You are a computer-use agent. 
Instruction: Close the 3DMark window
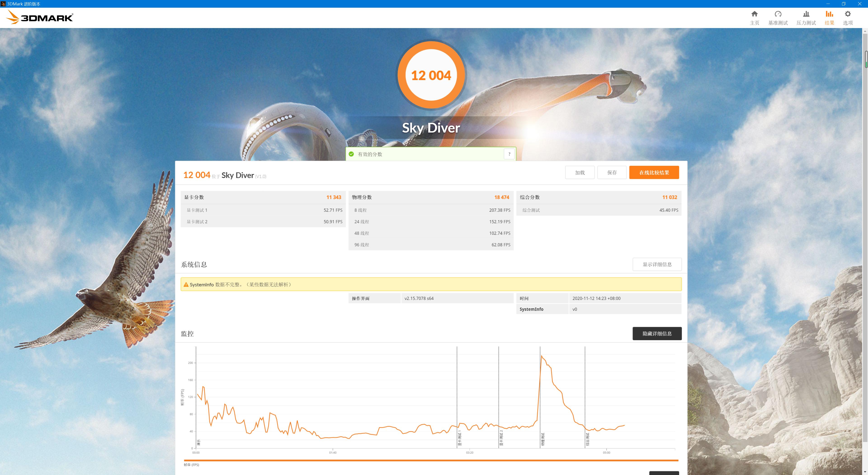(860, 4)
